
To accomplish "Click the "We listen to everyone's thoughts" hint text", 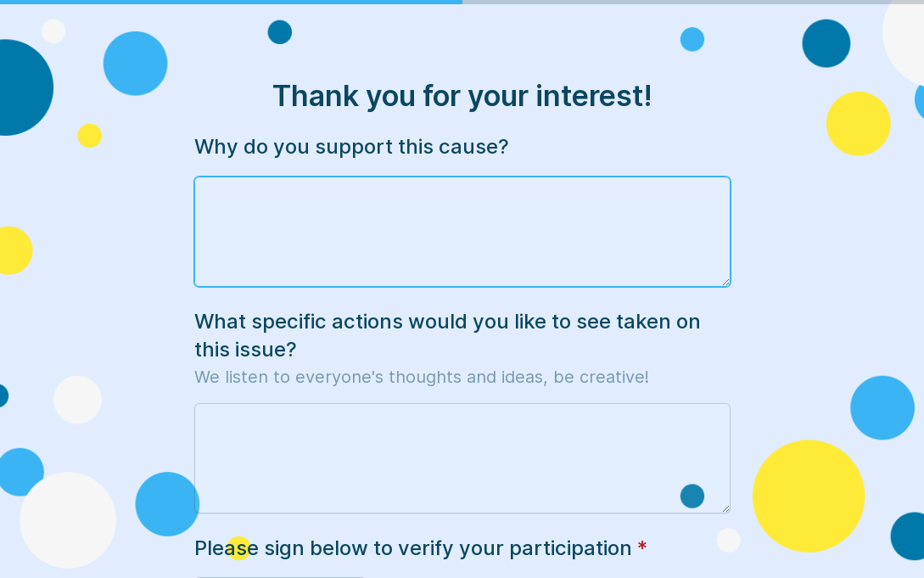I will 421,377.
